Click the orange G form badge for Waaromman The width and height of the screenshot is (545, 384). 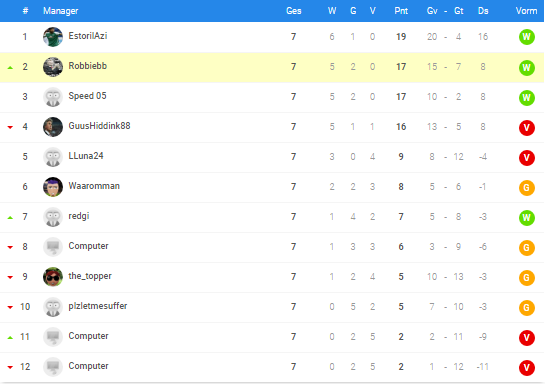[x=527, y=188]
